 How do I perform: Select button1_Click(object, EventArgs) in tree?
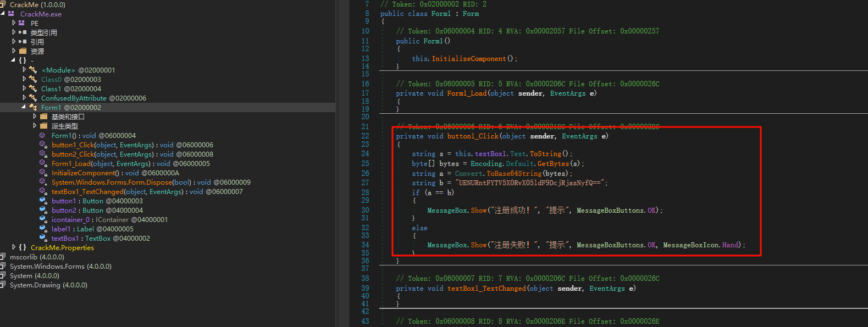coord(132,145)
